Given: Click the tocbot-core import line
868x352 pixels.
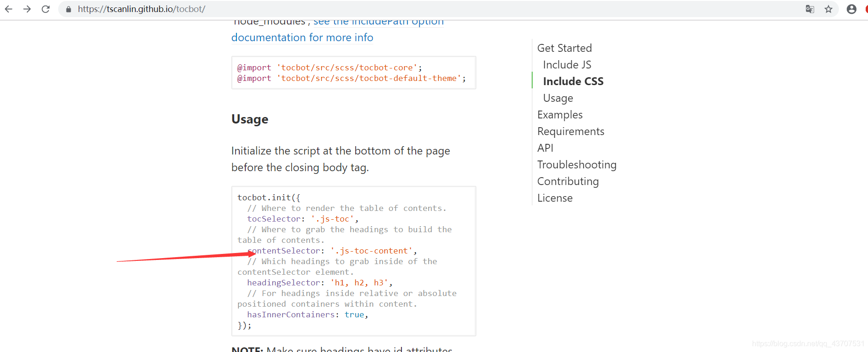Looking at the screenshot, I should (x=329, y=68).
